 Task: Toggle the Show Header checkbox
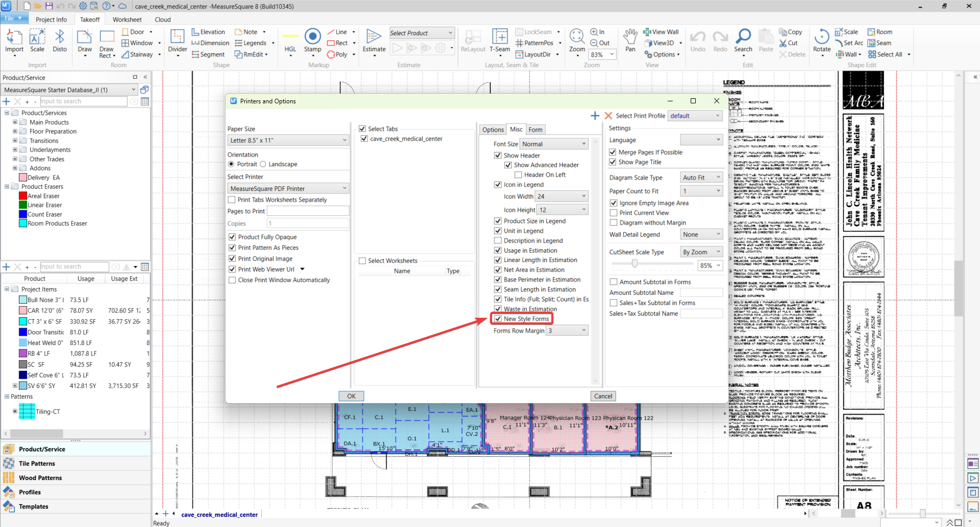pyautogui.click(x=498, y=156)
